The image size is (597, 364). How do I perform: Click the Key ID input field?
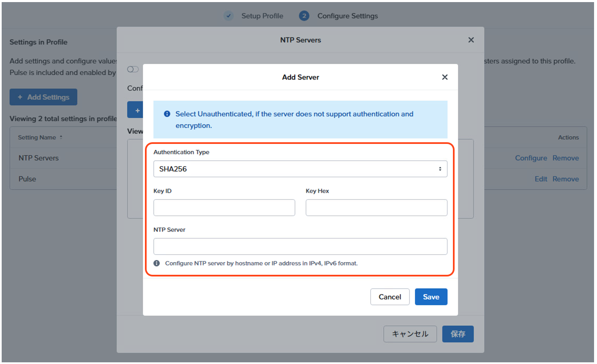coord(224,208)
